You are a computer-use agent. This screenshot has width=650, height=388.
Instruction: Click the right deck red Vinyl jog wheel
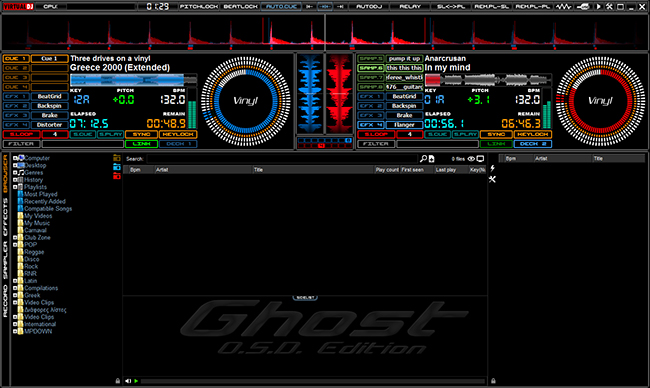pyautogui.click(x=600, y=101)
